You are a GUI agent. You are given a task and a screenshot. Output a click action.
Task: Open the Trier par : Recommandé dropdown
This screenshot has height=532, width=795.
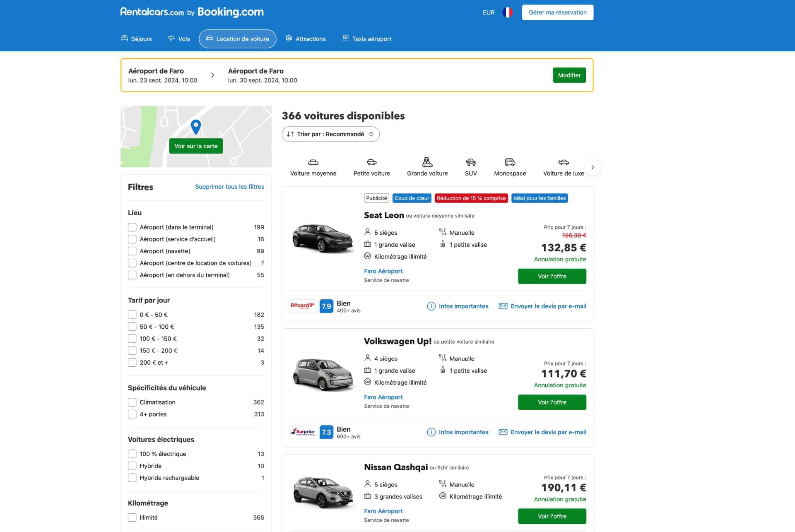point(330,134)
